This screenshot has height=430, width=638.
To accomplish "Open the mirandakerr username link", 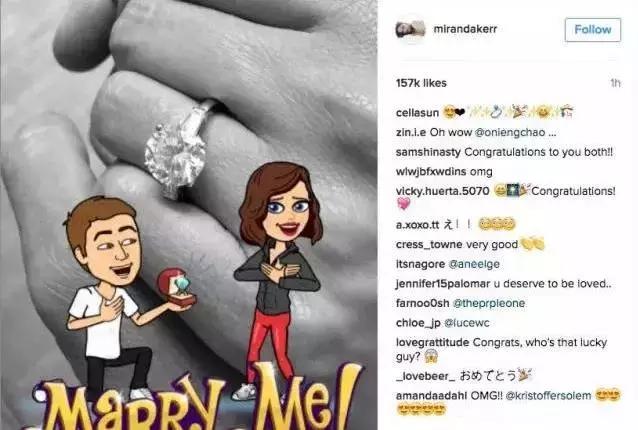I will pyautogui.click(x=465, y=29).
